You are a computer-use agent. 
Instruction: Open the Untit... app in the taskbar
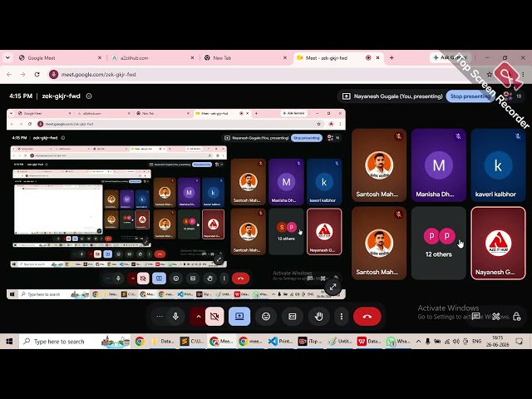click(340, 342)
